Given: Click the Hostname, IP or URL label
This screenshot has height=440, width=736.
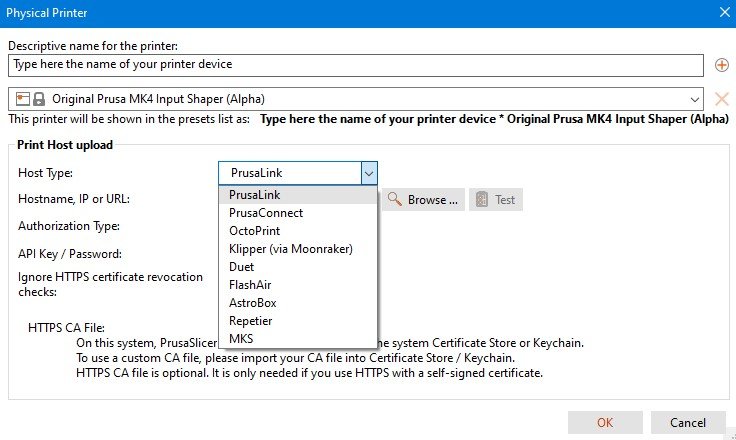Looking at the screenshot, I should (74, 199).
